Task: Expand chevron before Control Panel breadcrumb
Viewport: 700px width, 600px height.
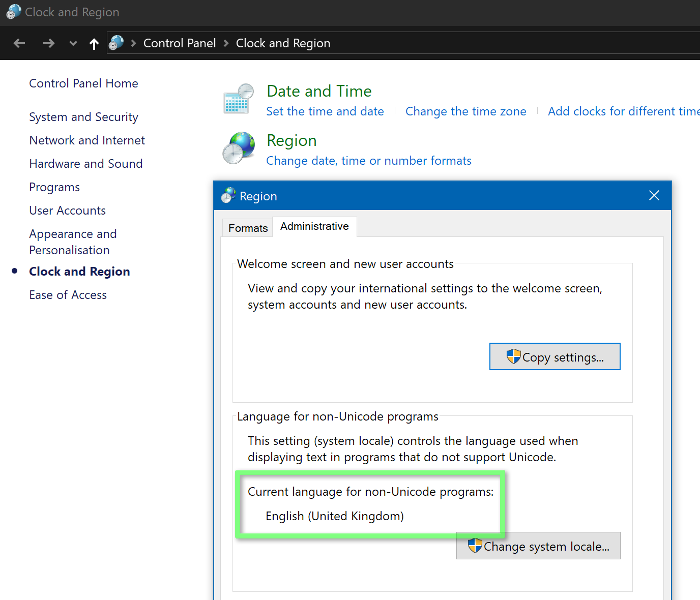Action: tap(134, 43)
